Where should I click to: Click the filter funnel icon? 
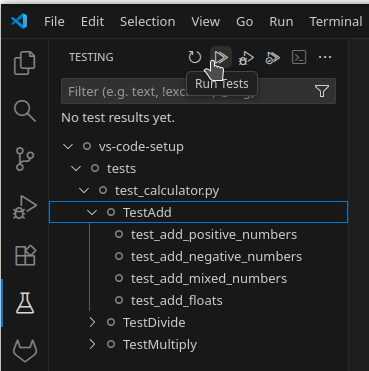[x=322, y=91]
